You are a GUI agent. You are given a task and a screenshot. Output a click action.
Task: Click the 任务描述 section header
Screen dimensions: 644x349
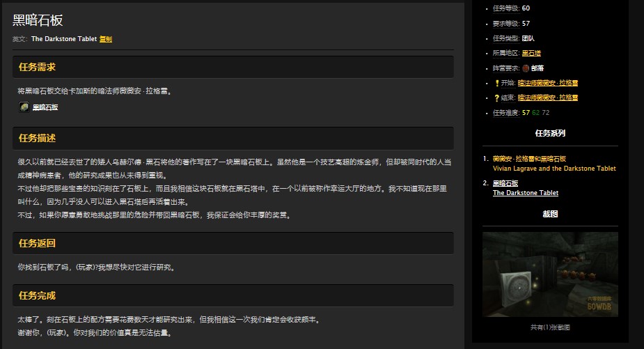point(38,138)
